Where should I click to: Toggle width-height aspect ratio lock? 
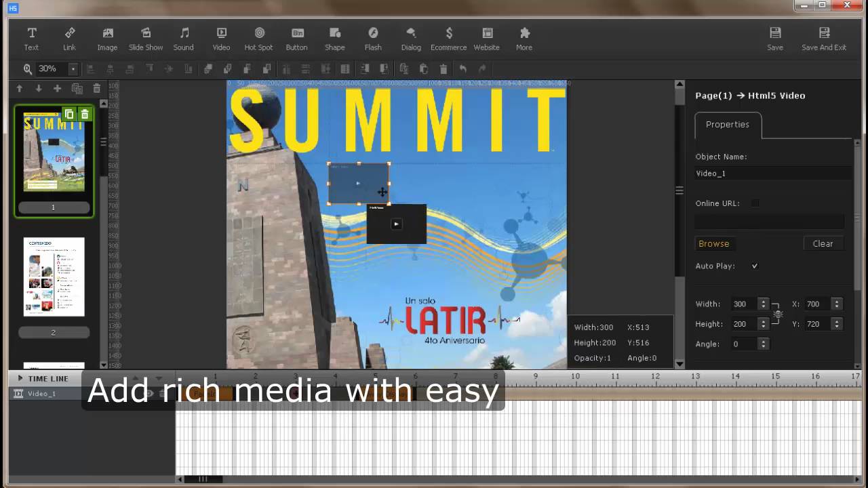coord(778,314)
